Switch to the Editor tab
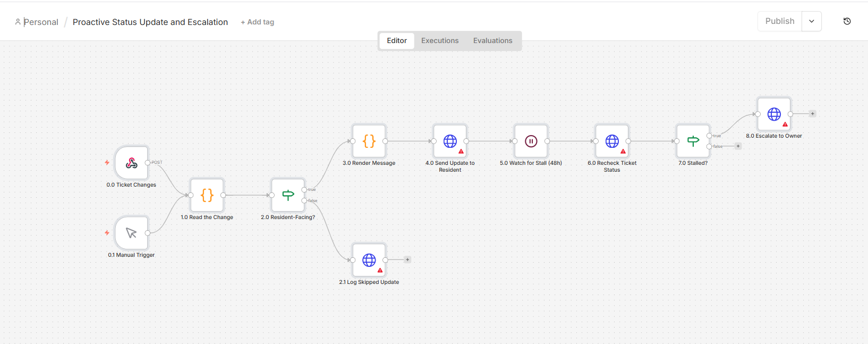The image size is (868, 344). 397,40
